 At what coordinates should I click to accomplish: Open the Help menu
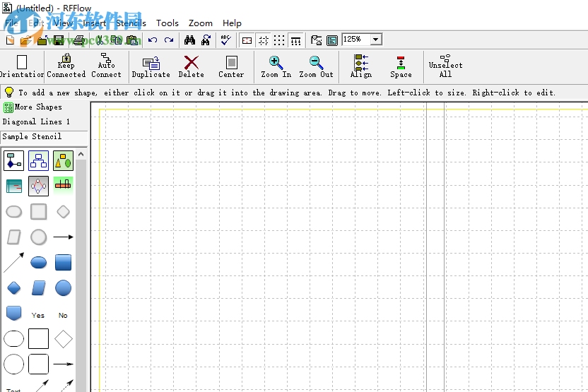click(232, 23)
